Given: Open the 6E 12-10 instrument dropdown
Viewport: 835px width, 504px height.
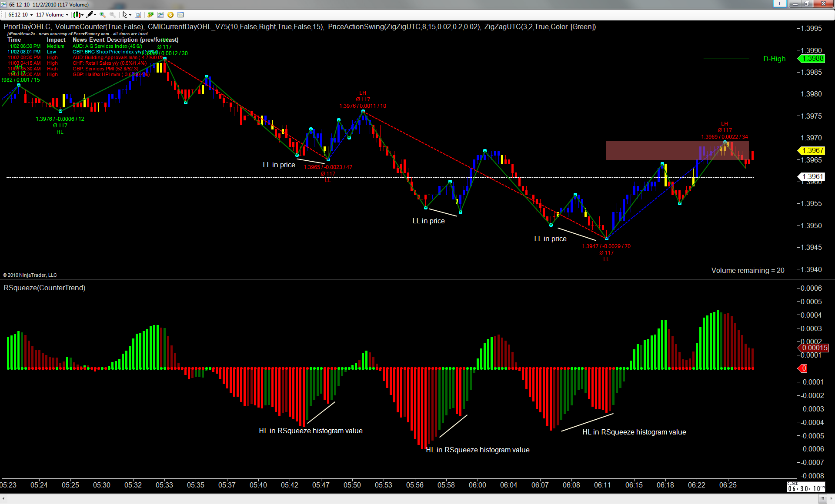Looking at the screenshot, I should point(20,15).
